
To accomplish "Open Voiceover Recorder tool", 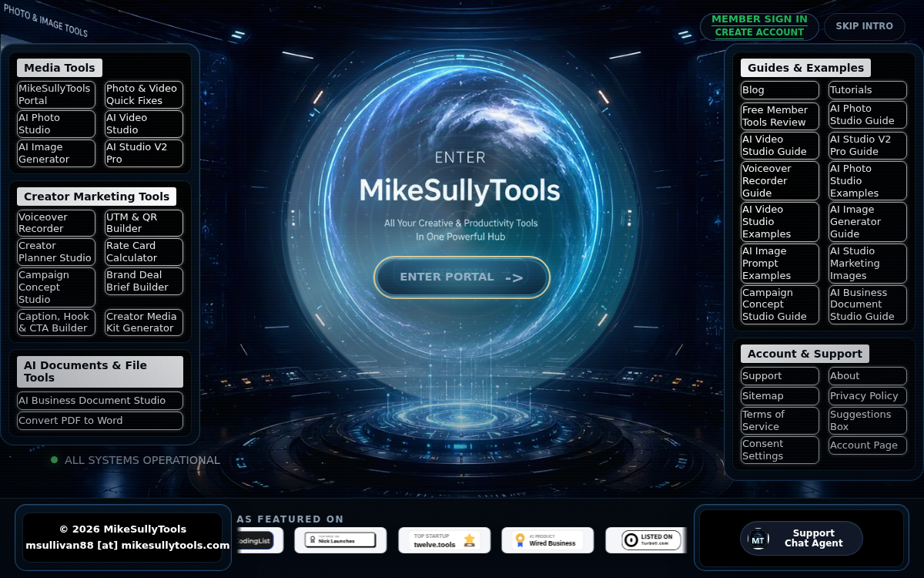I will [x=56, y=223].
